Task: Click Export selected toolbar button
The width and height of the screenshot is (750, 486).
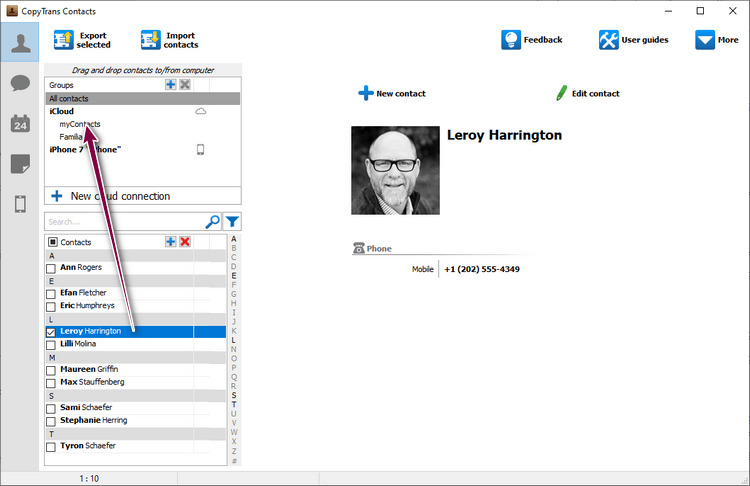Action: (82, 40)
